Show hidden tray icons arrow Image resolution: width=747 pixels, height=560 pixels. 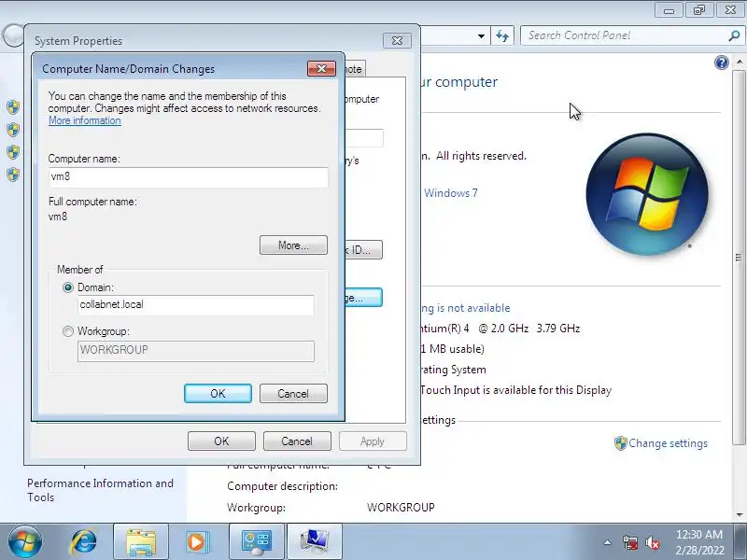click(608, 542)
